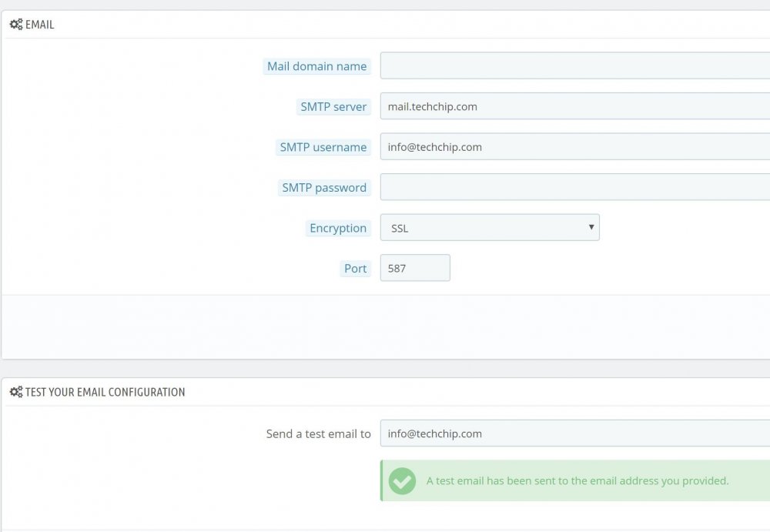
Task: Focus the Mail domain name field
Action: [x=574, y=66]
